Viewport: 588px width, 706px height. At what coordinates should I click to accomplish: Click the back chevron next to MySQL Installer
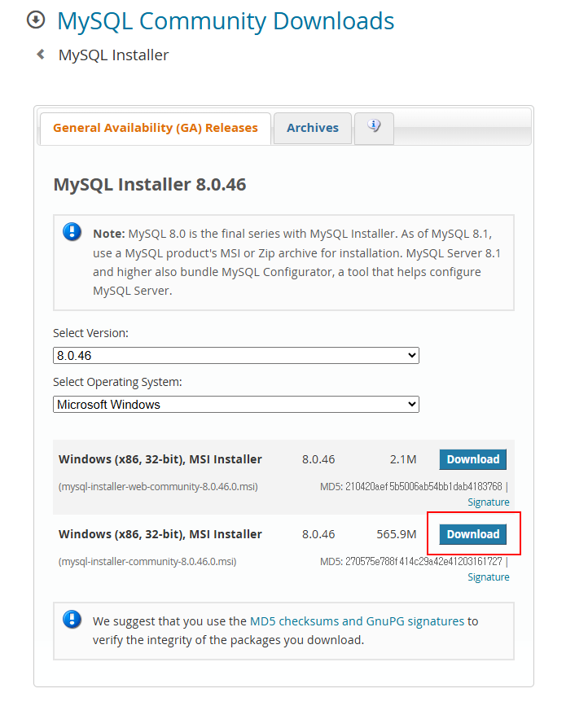pos(41,55)
